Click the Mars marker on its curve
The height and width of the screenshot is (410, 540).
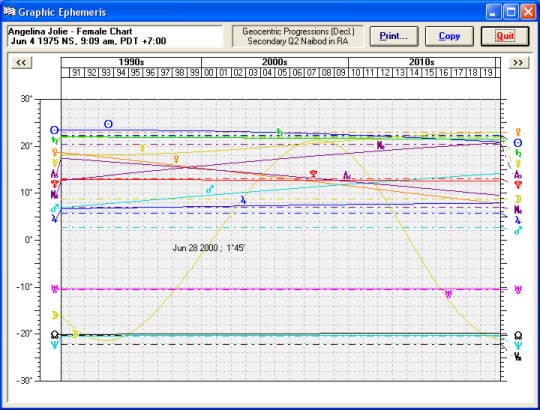pos(210,189)
